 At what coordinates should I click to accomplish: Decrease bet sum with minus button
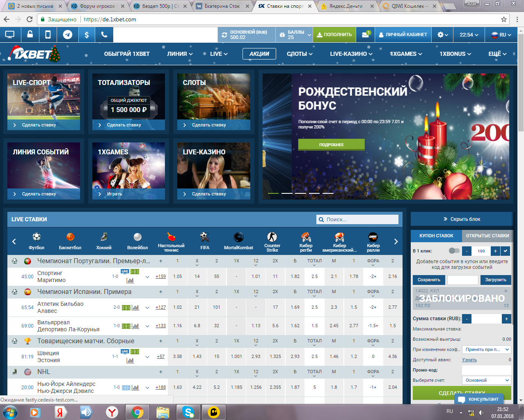pyautogui.click(x=467, y=319)
